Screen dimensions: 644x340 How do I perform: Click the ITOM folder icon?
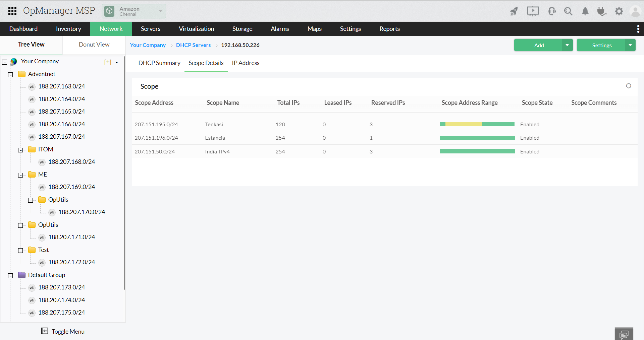point(32,149)
